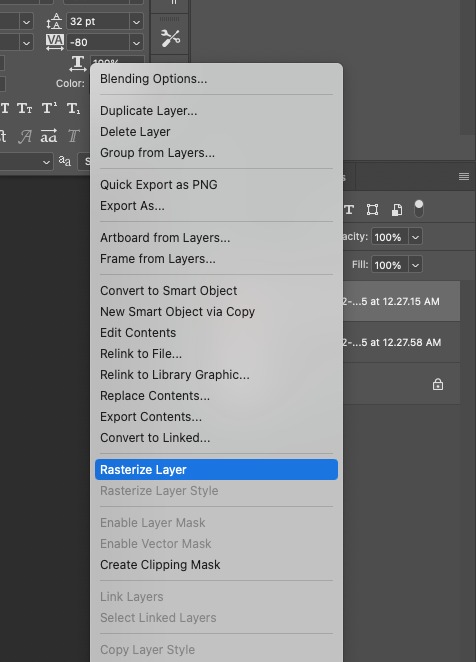The width and height of the screenshot is (476, 662).
Task: Click the Fill 100% value field
Action: (390, 265)
